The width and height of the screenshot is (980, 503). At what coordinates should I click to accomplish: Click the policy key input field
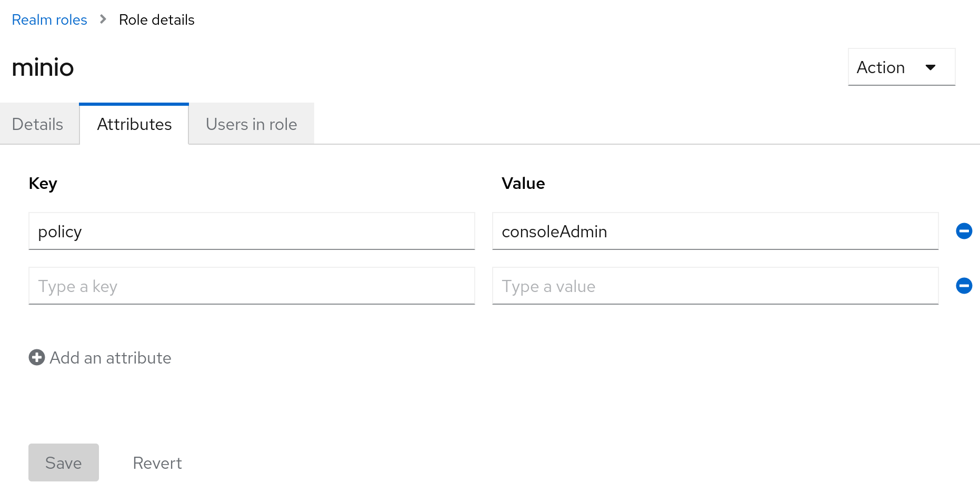coord(252,231)
